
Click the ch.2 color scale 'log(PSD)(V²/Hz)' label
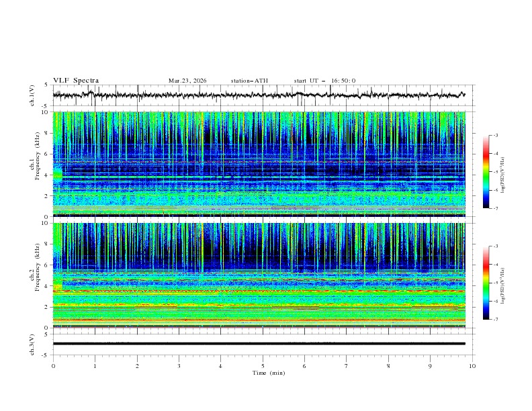[x=503, y=286]
